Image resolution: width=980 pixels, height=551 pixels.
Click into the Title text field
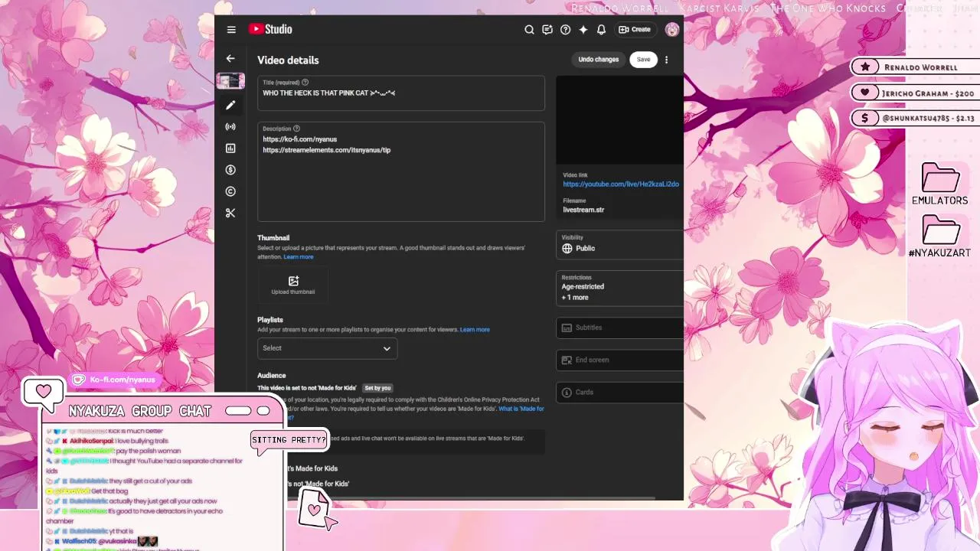coord(401,93)
